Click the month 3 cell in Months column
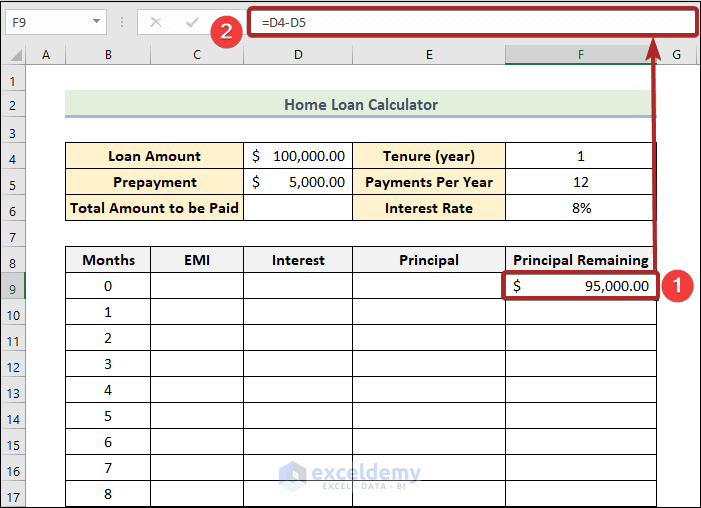The height and width of the screenshot is (508, 701). tap(108, 364)
